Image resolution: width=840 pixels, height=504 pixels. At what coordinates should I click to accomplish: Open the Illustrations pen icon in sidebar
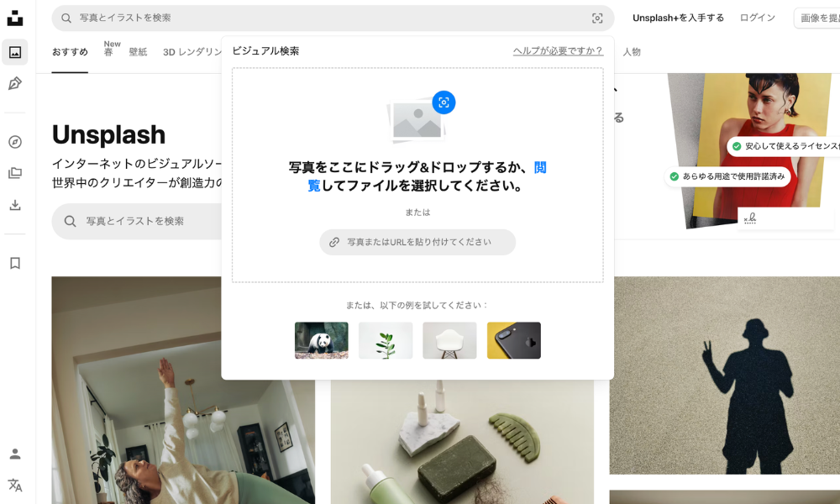click(15, 83)
